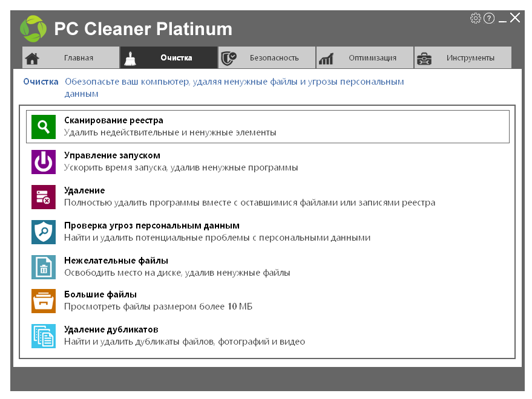The width and height of the screenshot is (532, 399).
Task: Click text 'Освободить место на диске'
Action: [x=123, y=273]
